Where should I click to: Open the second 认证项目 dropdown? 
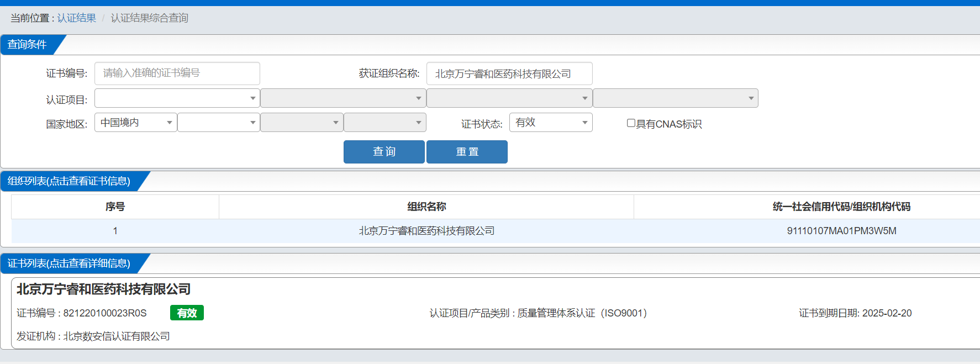(x=343, y=98)
